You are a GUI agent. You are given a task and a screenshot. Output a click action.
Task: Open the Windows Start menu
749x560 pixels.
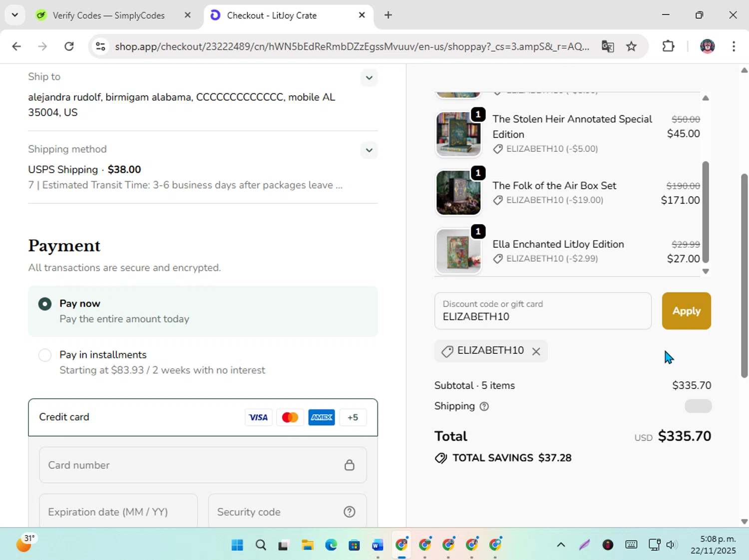tap(237, 545)
